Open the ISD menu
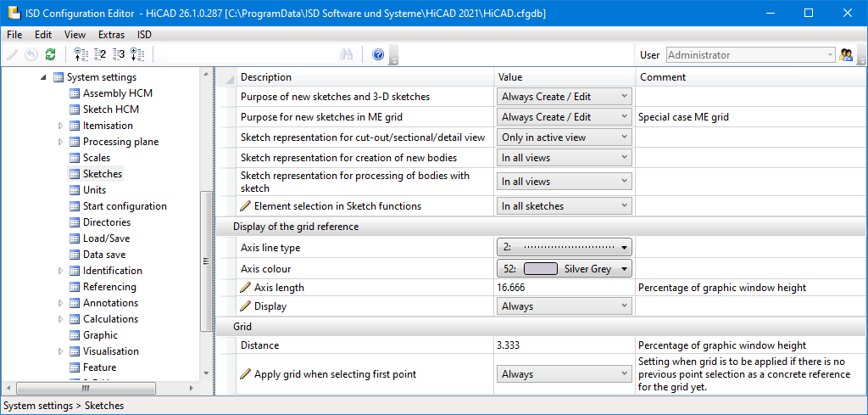 point(145,35)
